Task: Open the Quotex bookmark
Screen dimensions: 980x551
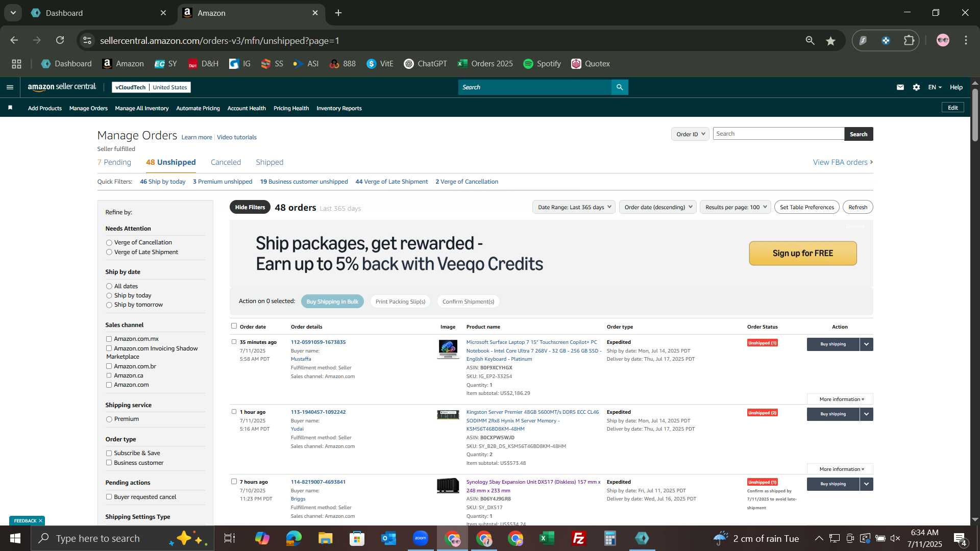Action: point(591,64)
